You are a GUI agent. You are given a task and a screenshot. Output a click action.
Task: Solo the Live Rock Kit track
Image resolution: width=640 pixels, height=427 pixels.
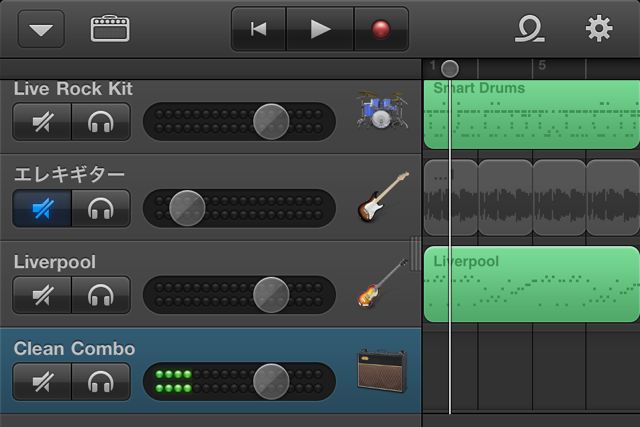(101, 122)
